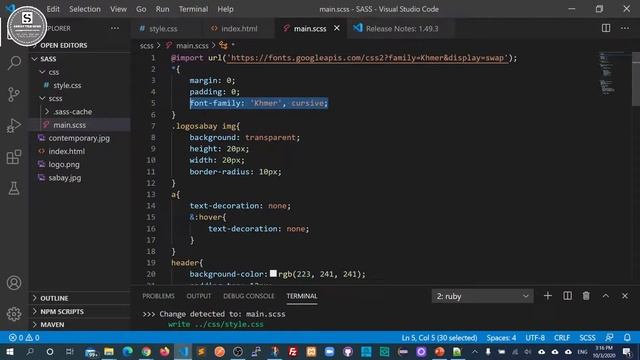Launch Firefox from the taskbar
640x360 pixels.
164,352
